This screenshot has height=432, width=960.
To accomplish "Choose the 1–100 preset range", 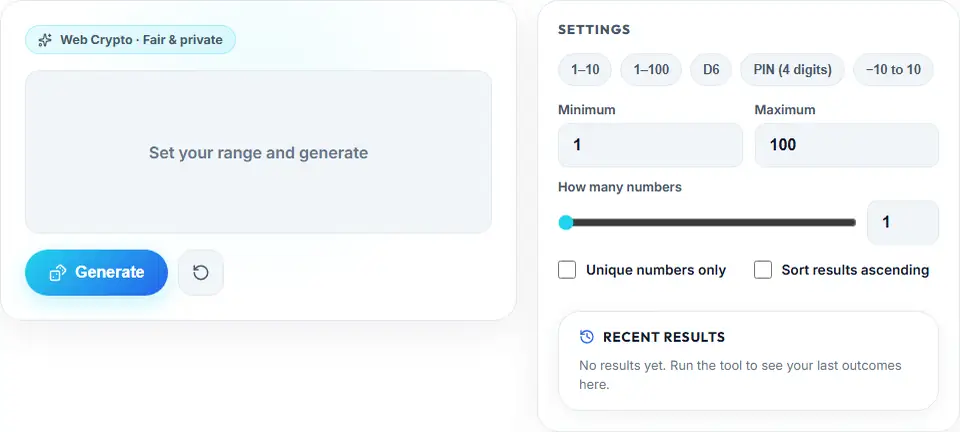I will click(x=651, y=70).
